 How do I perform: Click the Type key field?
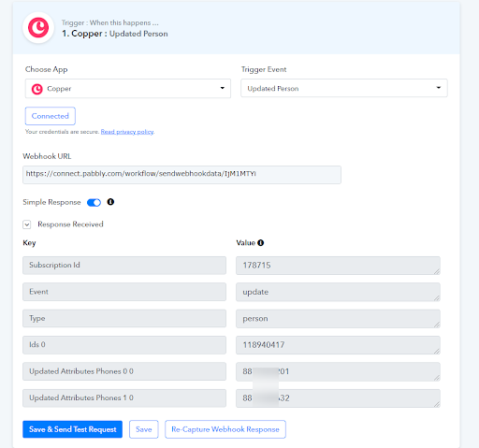click(124, 318)
